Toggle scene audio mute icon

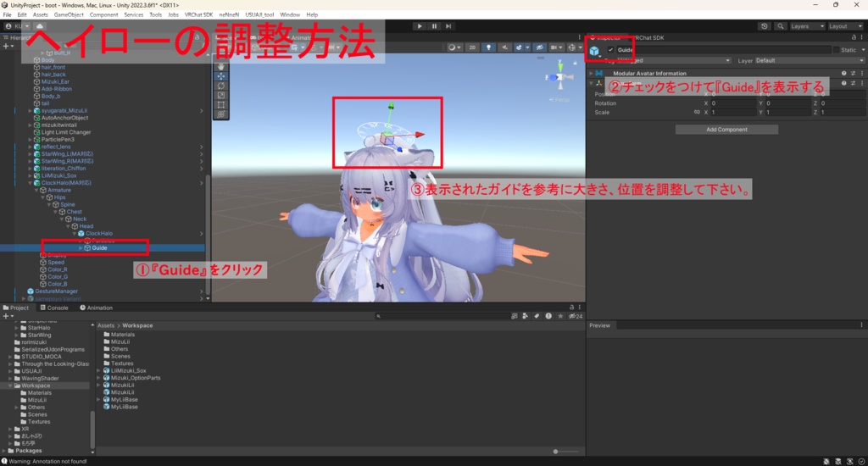tap(504, 47)
